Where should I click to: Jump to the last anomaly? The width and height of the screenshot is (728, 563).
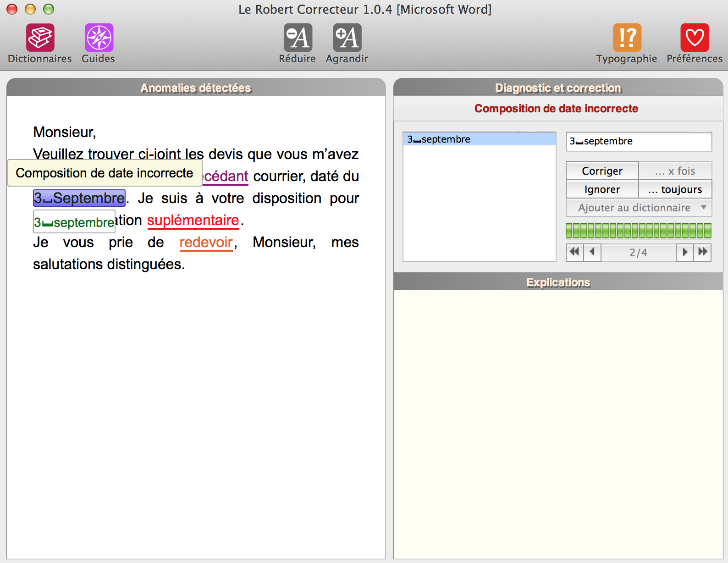[702, 252]
